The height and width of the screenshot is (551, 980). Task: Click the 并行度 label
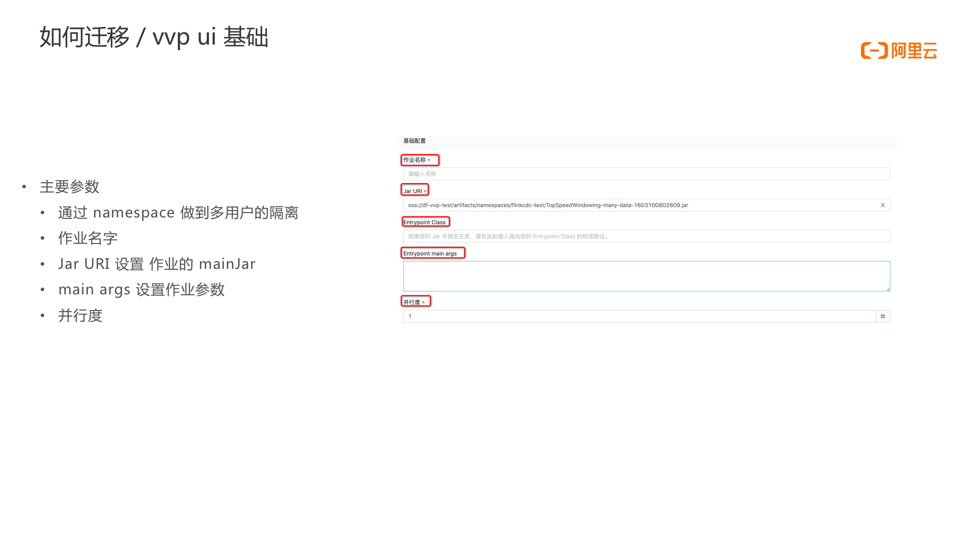412,302
